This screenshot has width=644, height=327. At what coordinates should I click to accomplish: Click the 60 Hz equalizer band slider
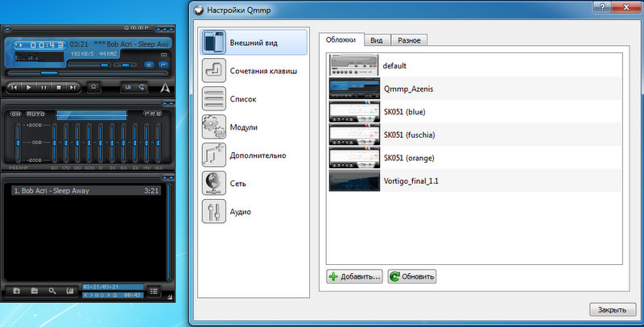[54, 143]
